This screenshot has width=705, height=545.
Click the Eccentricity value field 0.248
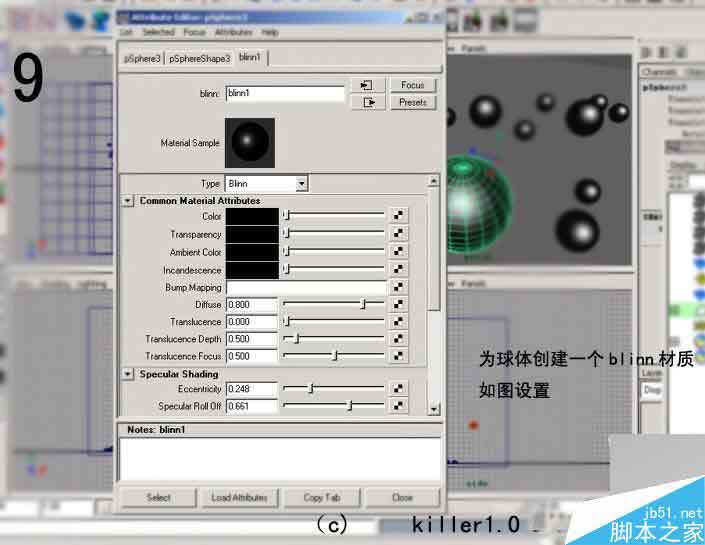click(x=252, y=389)
